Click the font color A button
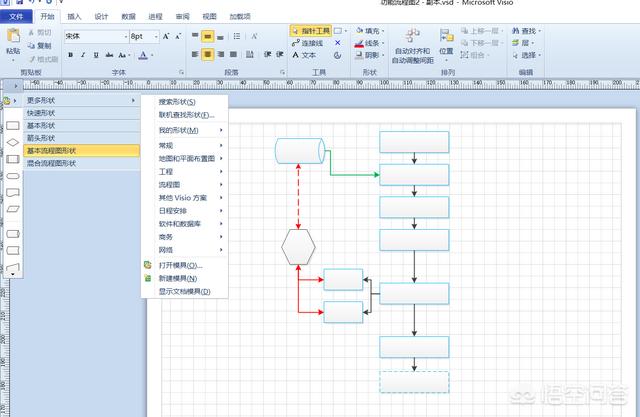This screenshot has width=640, height=417. (x=144, y=55)
